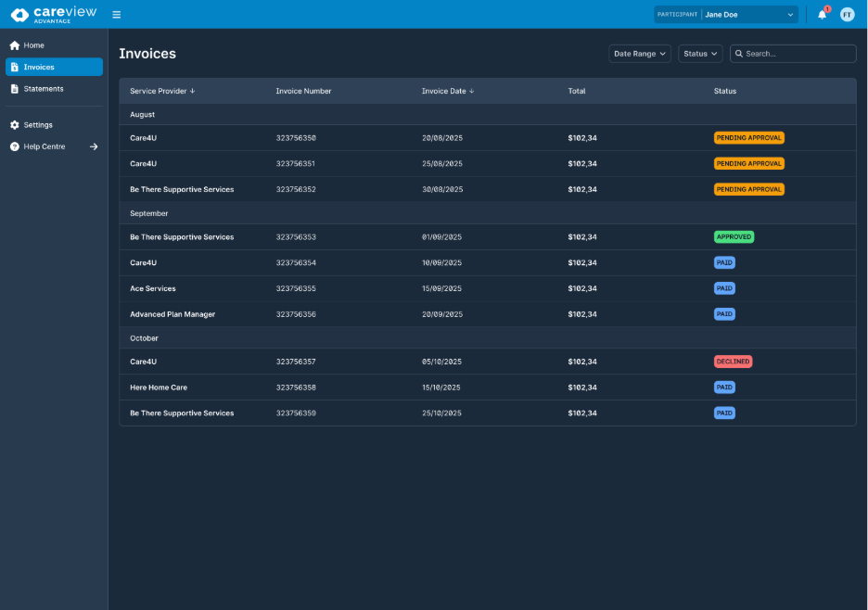Open the Ace Services invoice row

[x=153, y=288]
